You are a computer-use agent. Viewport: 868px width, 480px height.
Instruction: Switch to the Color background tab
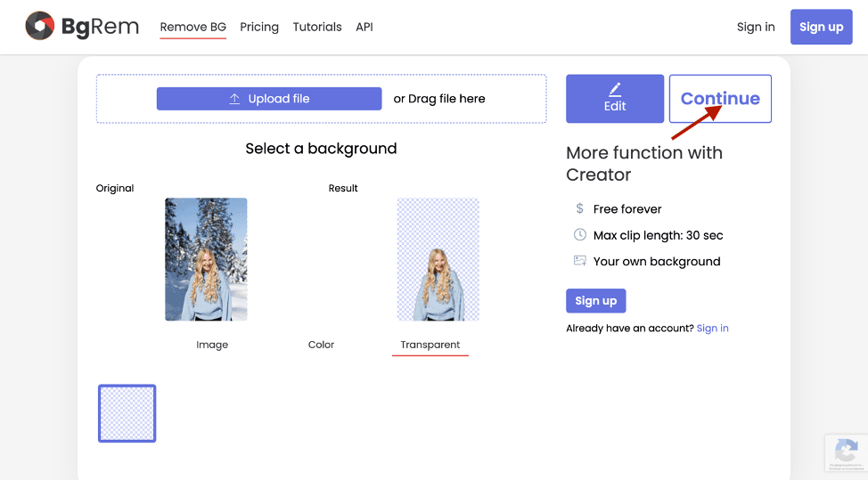tap(321, 345)
